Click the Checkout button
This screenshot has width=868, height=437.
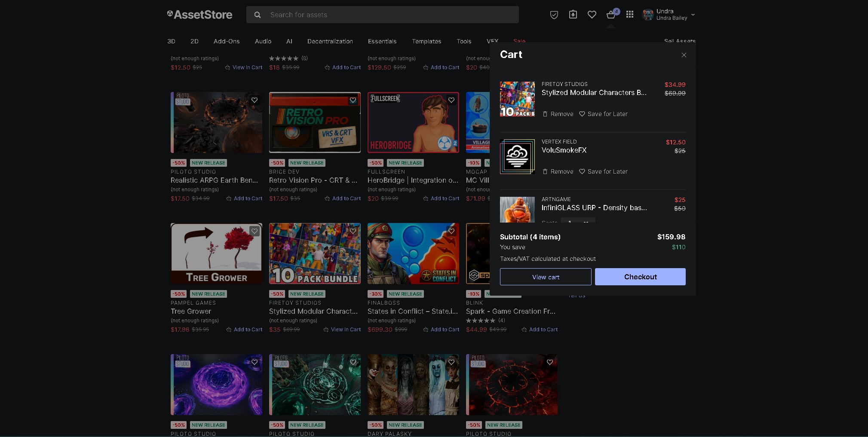coord(640,277)
